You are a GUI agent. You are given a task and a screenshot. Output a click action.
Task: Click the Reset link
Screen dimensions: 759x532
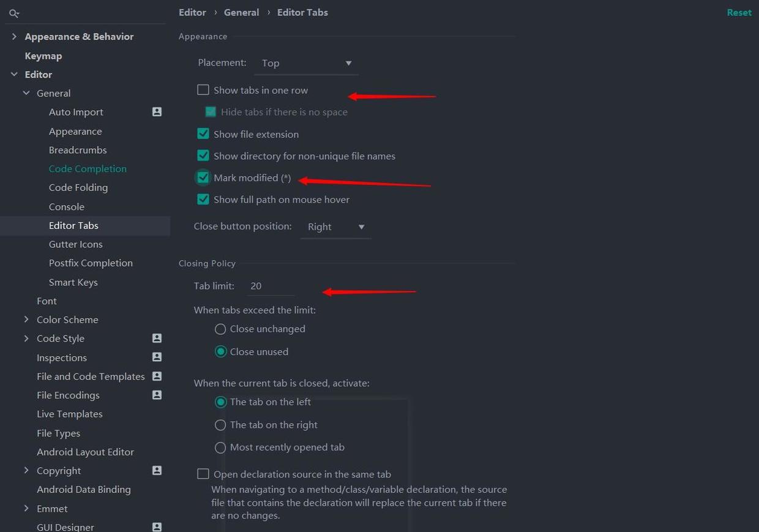tap(739, 12)
